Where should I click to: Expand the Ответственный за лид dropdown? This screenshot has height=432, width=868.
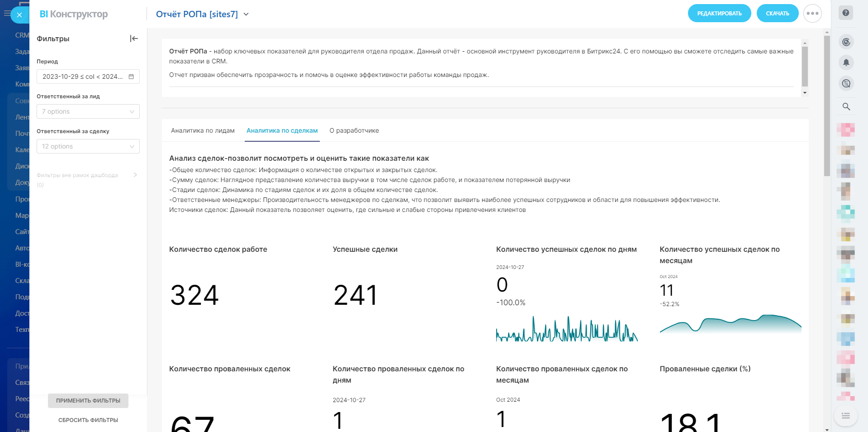click(88, 111)
